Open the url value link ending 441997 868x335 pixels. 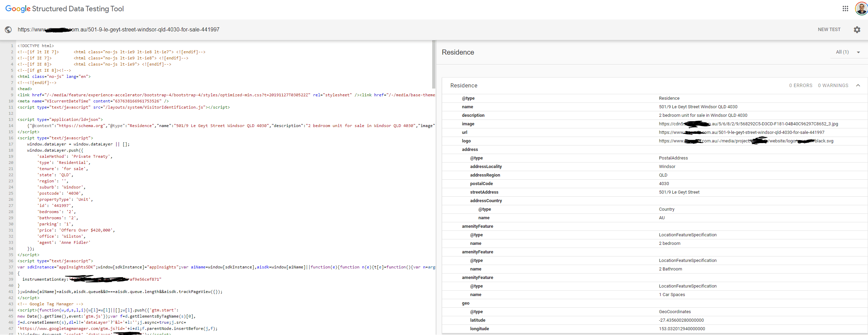742,132
